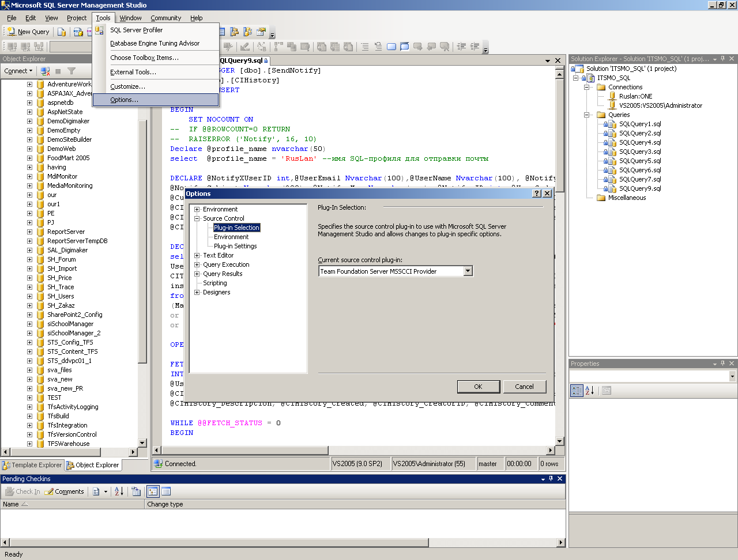Expand the AdventureWorks database node
The image size is (738, 560).
[29, 84]
